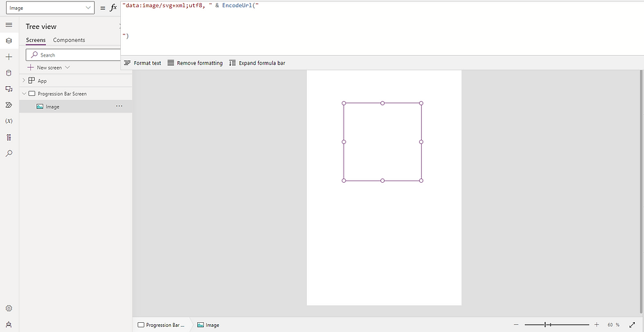The image size is (644, 332).
Task: Open the Media icon in sidebar
Action: point(9,89)
